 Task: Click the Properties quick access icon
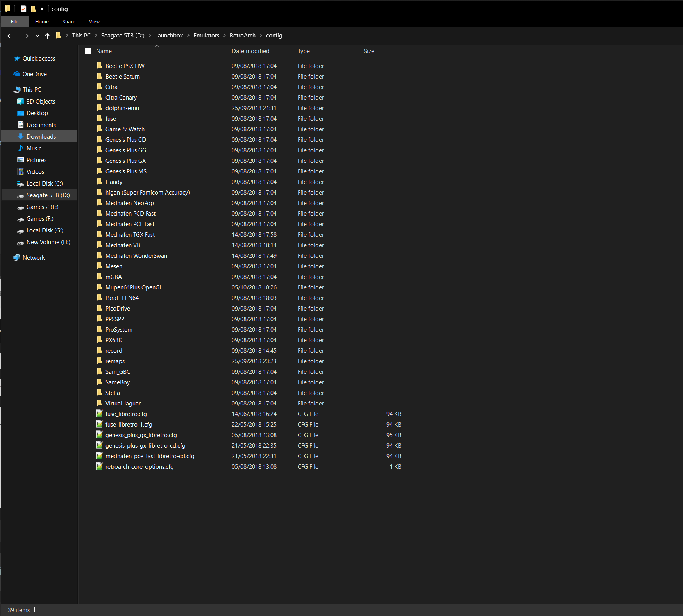[x=23, y=9]
